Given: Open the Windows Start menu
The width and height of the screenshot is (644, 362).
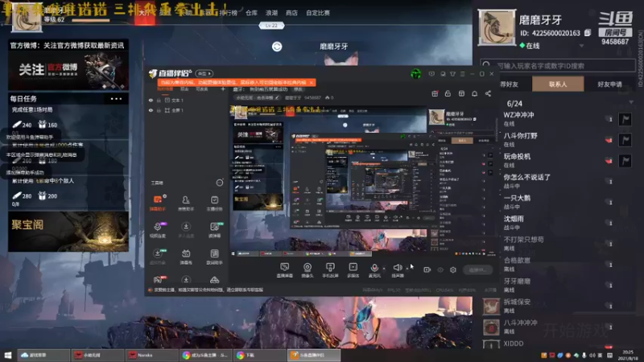Looking at the screenshot, I should 8,355.
